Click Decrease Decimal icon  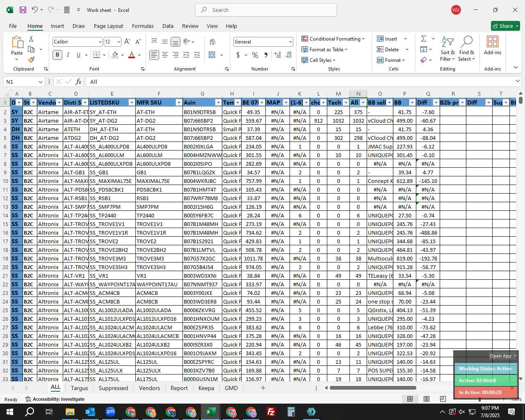288,55
